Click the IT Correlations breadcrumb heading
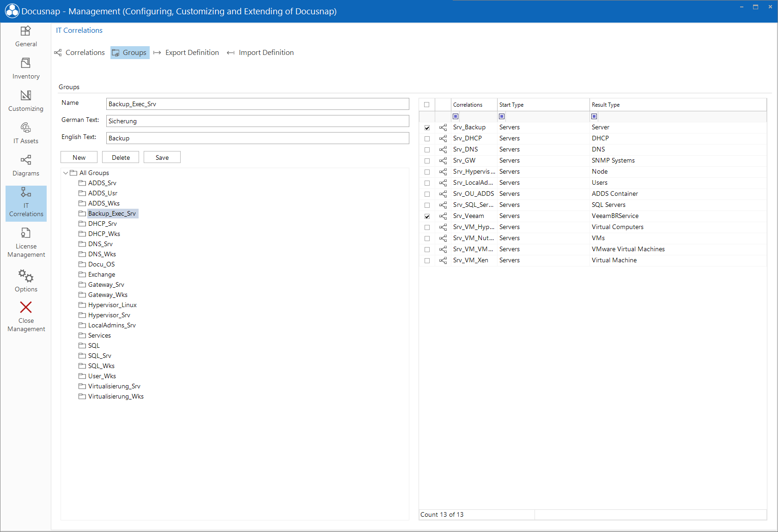Screen dimensions: 778x532 coord(79,30)
